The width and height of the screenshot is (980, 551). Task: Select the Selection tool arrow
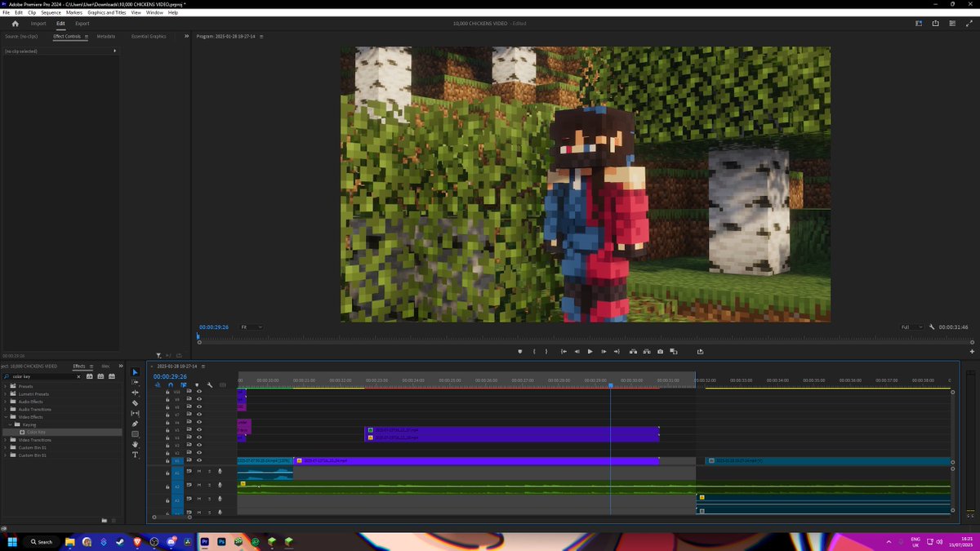(x=136, y=372)
